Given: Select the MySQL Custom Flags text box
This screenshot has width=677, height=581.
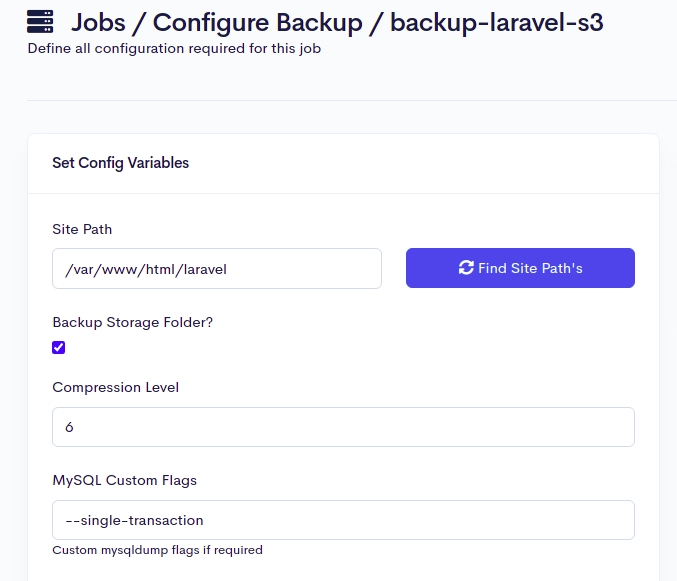Looking at the screenshot, I should (x=343, y=520).
